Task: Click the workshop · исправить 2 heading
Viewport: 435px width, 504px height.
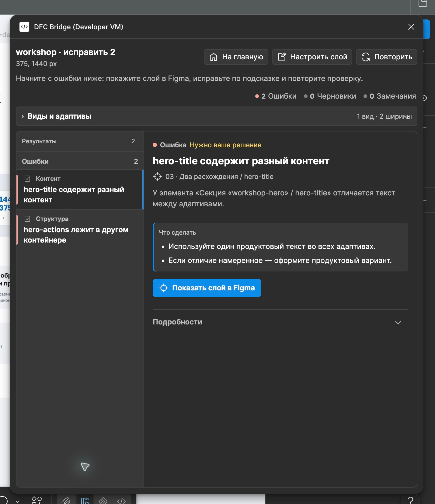Action: [66, 52]
